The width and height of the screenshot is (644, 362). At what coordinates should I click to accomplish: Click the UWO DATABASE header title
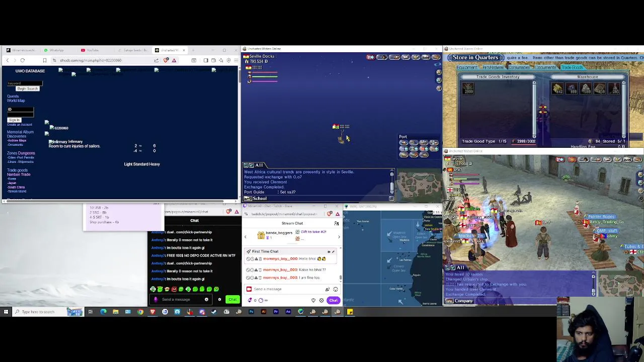[30, 71]
